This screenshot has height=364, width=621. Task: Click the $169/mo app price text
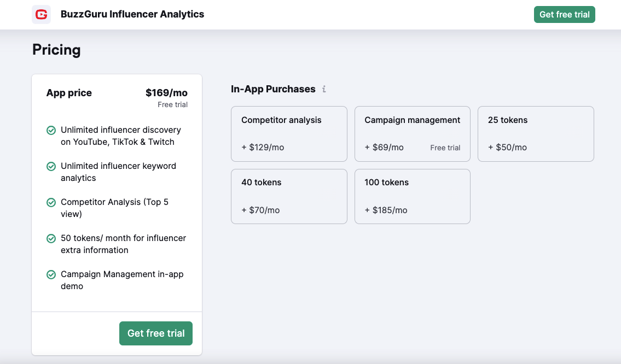click(x=166, y=93)
